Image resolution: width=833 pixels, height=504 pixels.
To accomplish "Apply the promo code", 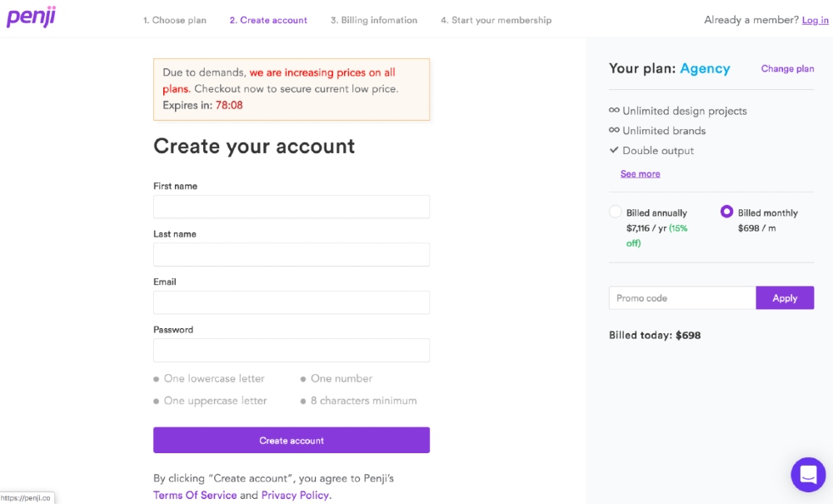I will pyautogui.click(x=785, y=298).
